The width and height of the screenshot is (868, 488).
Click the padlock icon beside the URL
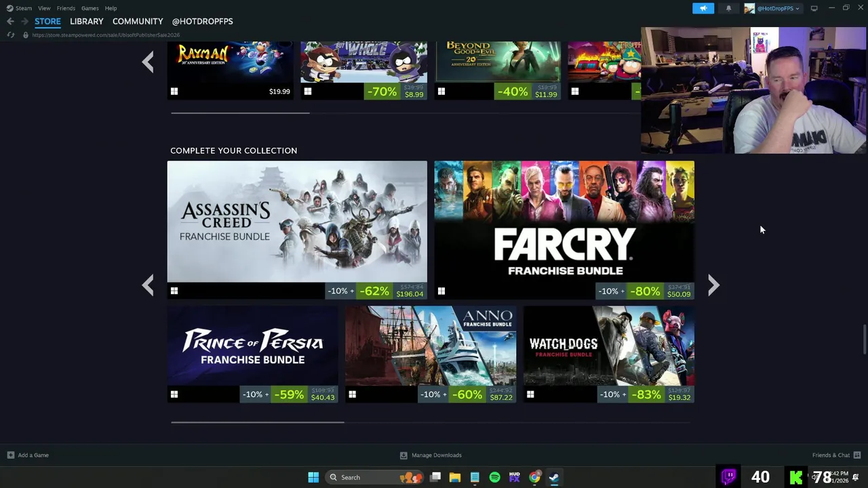tap(26, 35)
